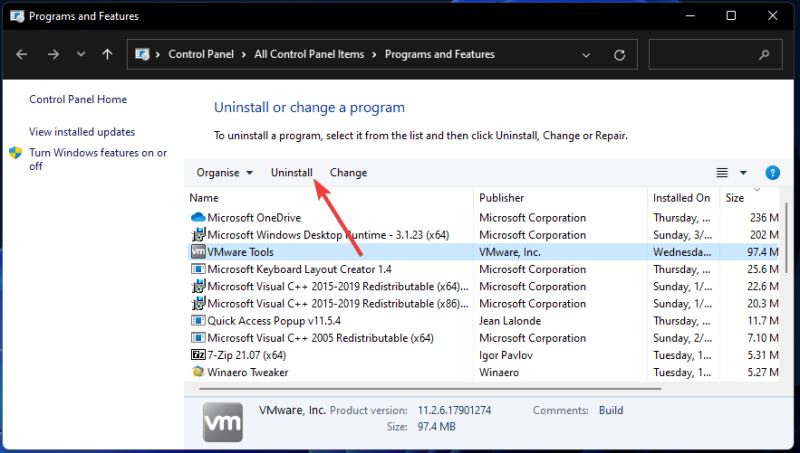
Task: Click the Build comments value
Action: (x=611, y=411)
